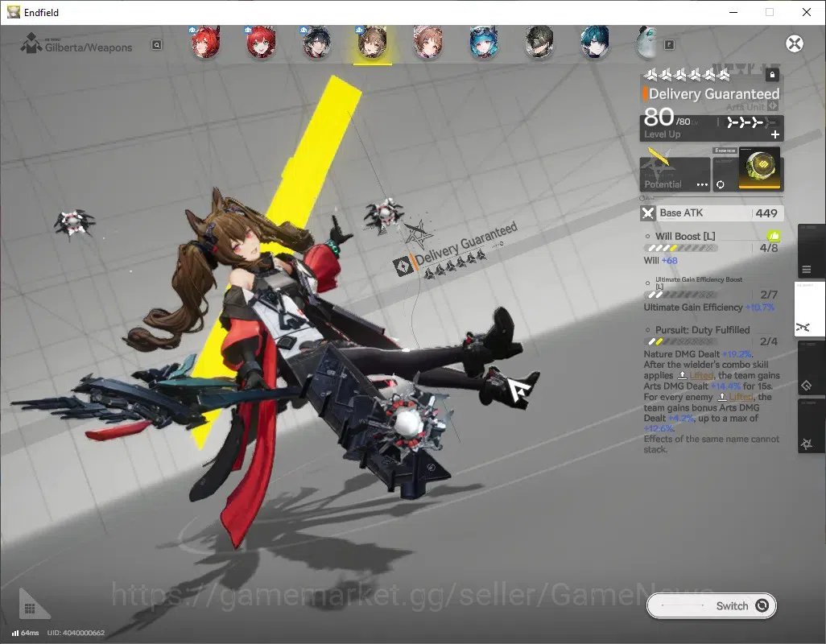The image size is (826, 644).
Task: Select the dark-haired male character portrait
Action: [x=316, y=43]
